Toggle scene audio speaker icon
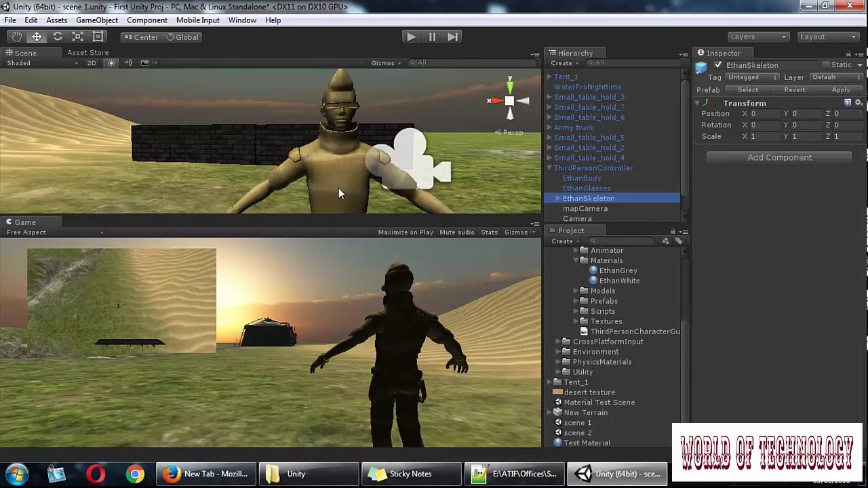The height and width of the screenshot is (488, 868). [128, 63]
